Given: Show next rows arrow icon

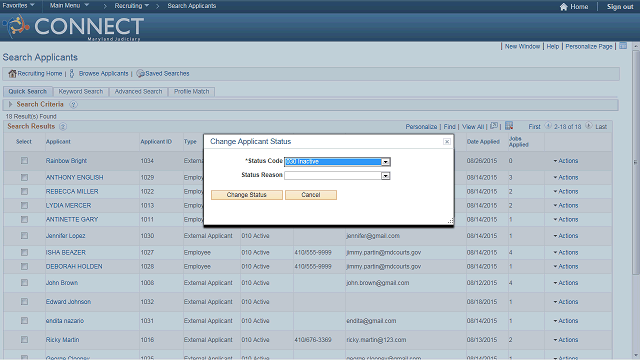Looking at the screenshot, I should [589, 126].
